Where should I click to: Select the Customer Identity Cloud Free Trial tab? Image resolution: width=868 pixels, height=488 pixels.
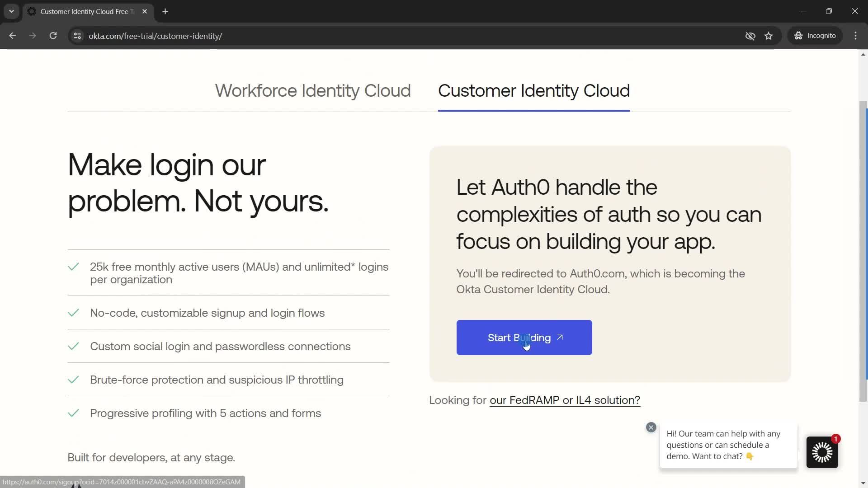87,11
